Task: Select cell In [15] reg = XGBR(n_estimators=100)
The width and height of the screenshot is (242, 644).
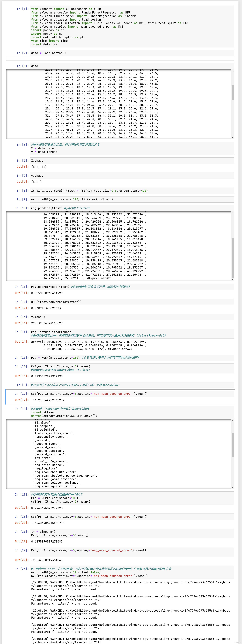Action: tap(132, 358)
